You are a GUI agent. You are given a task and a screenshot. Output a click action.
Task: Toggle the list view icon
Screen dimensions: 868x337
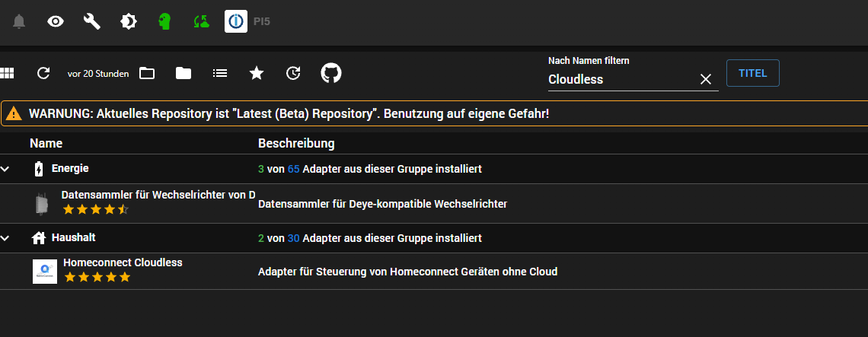[220, 73]
